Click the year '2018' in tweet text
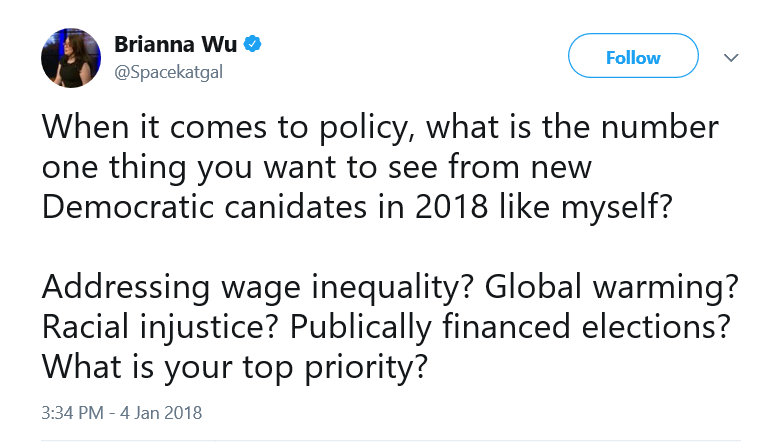Image resolution: width=772 pixels, height=442 pixels. pyautogui.click(x=451, y=206)
